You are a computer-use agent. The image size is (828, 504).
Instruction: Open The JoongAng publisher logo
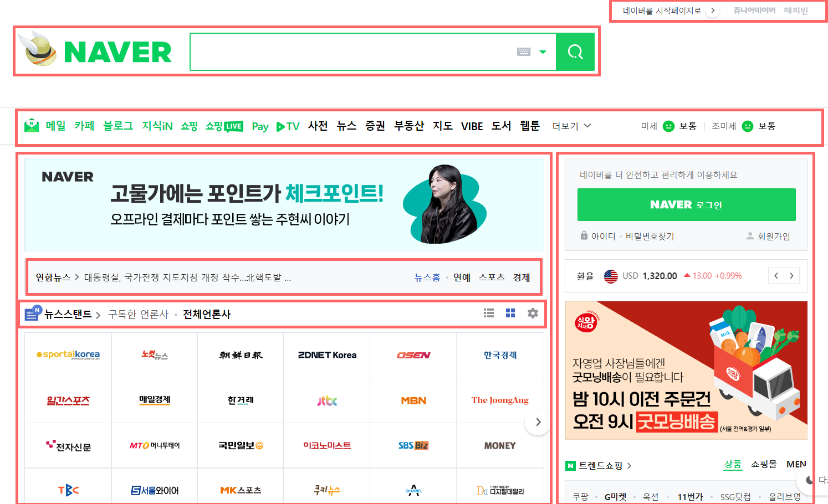point(500,400)
